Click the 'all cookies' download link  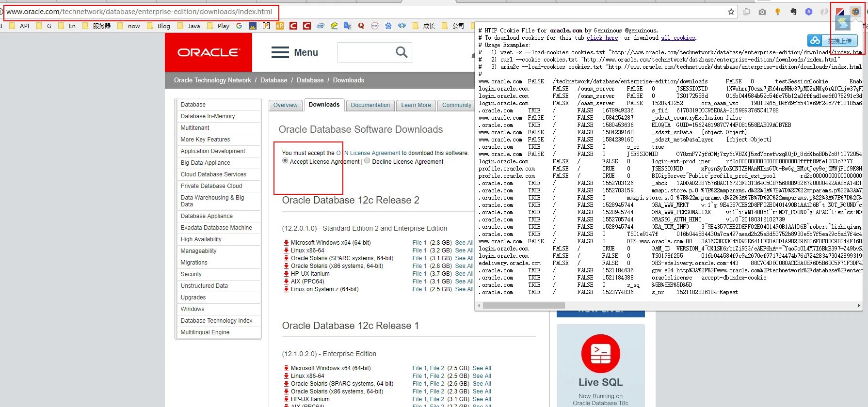678,38
